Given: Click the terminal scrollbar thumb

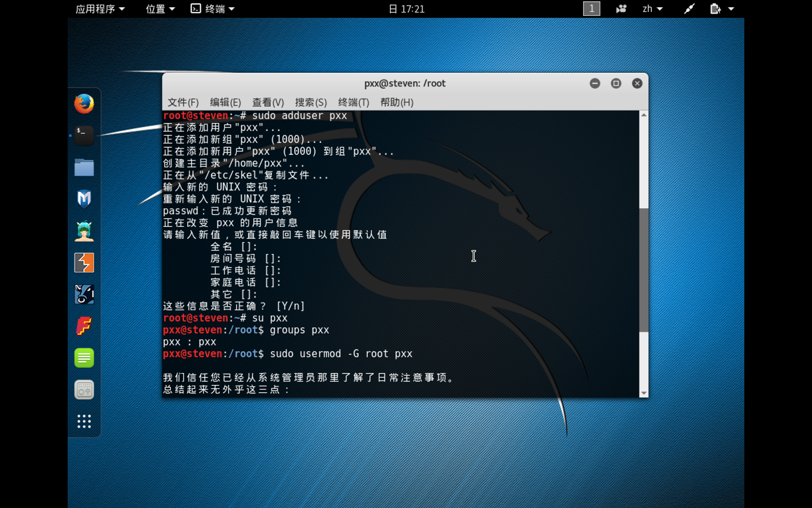Looking at the screenshot, I should [643, 270].
